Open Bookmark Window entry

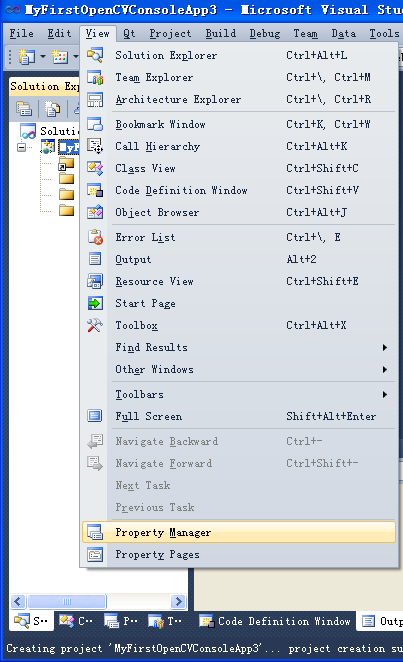tap(239, 124)
